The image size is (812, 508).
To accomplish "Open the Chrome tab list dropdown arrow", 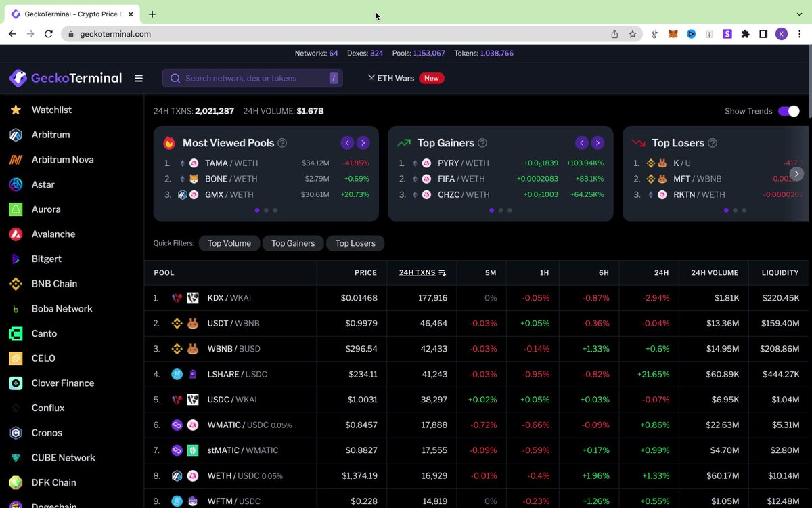I will (x=799, y=14).
